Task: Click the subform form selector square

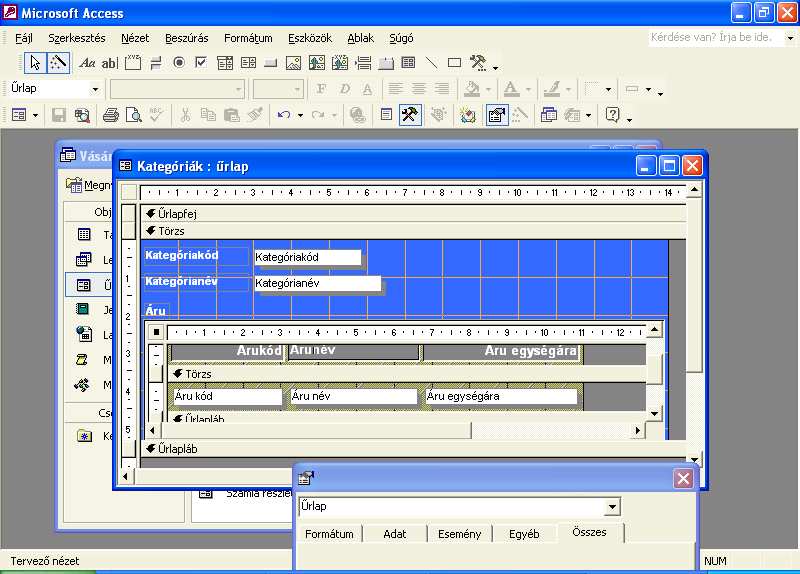Action: click(157, 332)
